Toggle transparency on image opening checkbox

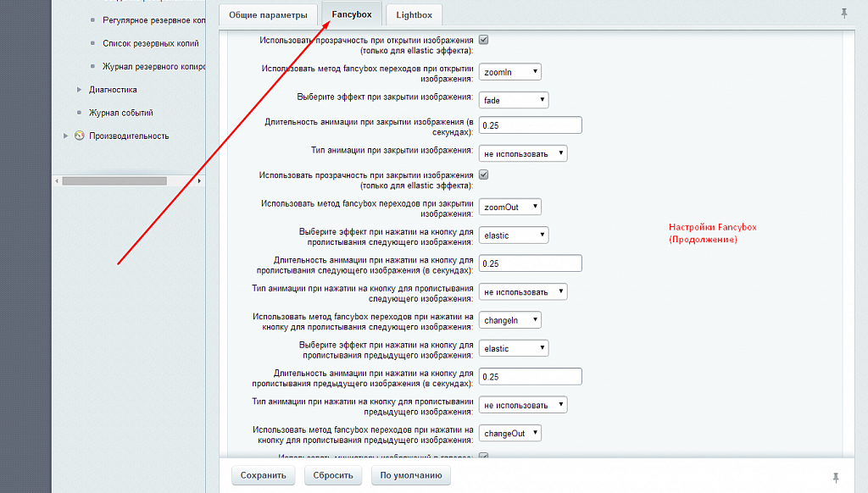point(484,40)
